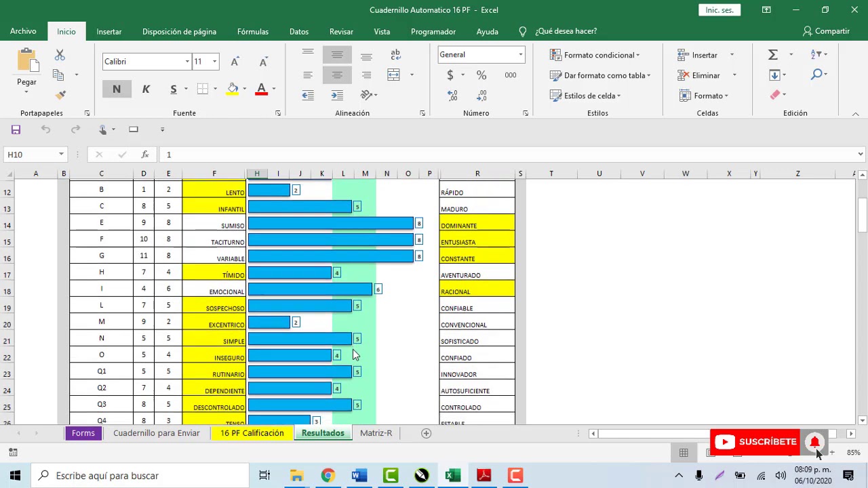This screenshot has width=868, height=488.
Task: Click the Find and Select magnifier icon
Action: click(816, 75)
